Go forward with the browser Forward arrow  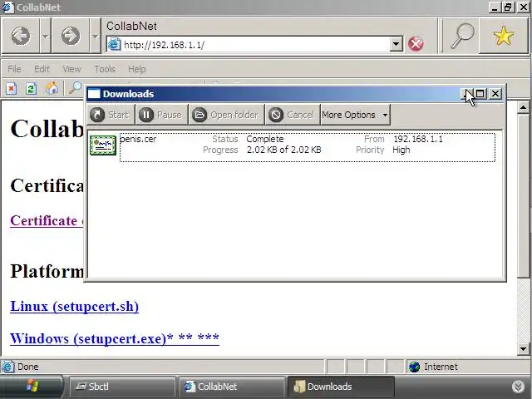(70, 36)
